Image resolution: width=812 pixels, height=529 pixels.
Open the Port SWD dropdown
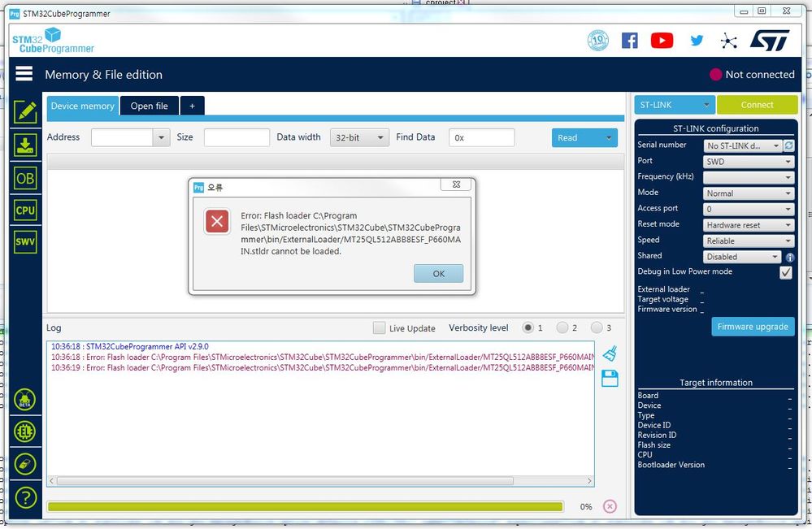point(749,162)
